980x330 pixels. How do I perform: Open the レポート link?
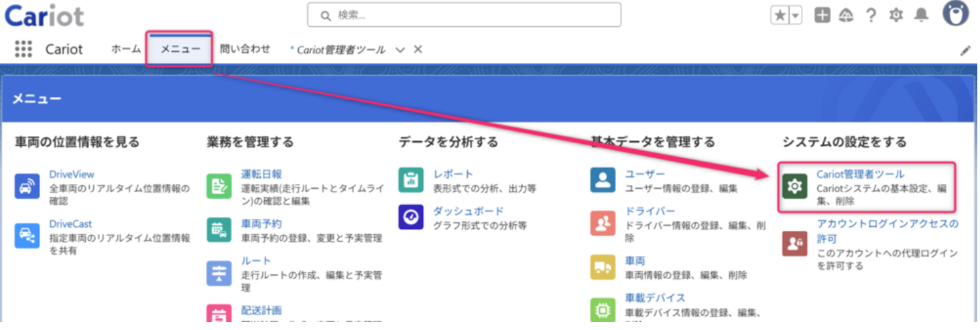click(x=453, y=174)
